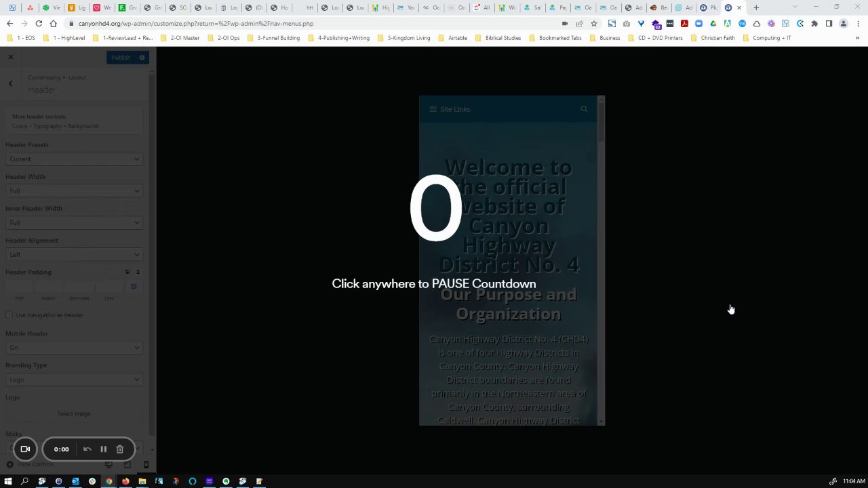Screen dimensions: 868x488
Task: Open the Extensions puzzle menu
Action: 814,23
